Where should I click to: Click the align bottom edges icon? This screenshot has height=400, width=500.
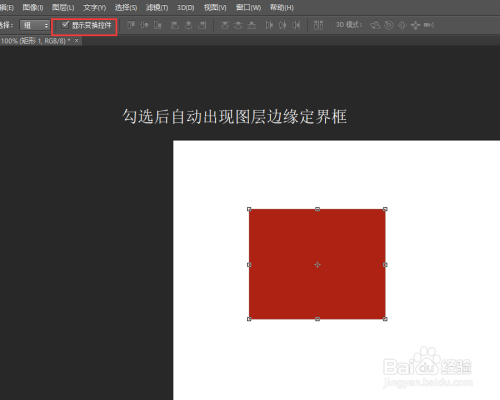click(158, 25)
